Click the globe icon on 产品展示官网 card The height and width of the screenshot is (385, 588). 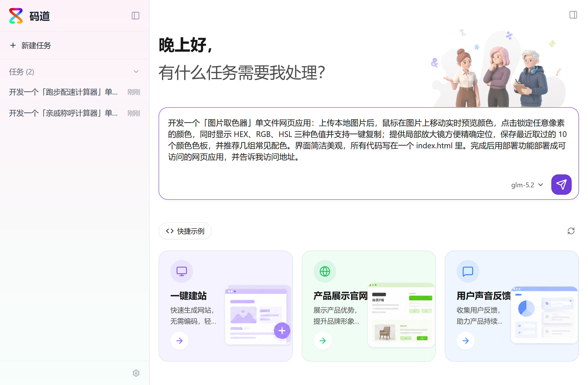point(325,271)
